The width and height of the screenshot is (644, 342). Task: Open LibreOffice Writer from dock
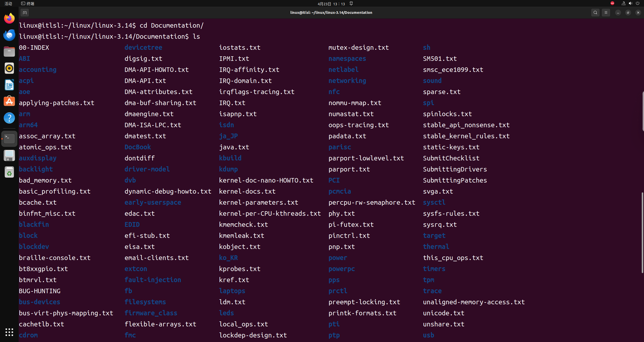[9, 85]
